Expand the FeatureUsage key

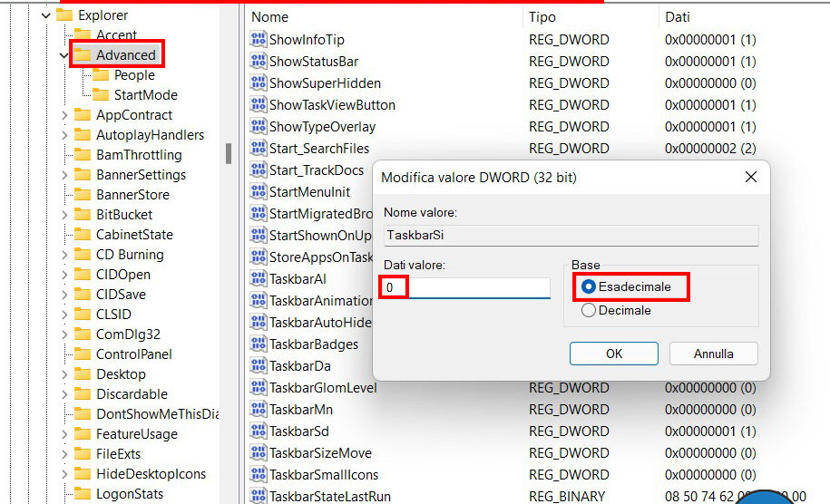click(x=64, y=434)
